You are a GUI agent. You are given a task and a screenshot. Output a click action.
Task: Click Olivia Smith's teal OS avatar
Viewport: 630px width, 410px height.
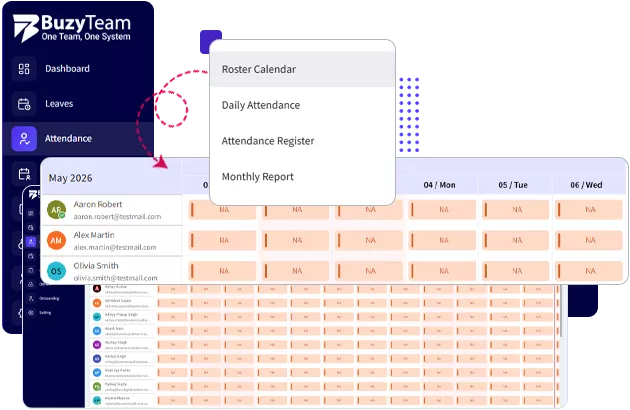pos(56,271)
